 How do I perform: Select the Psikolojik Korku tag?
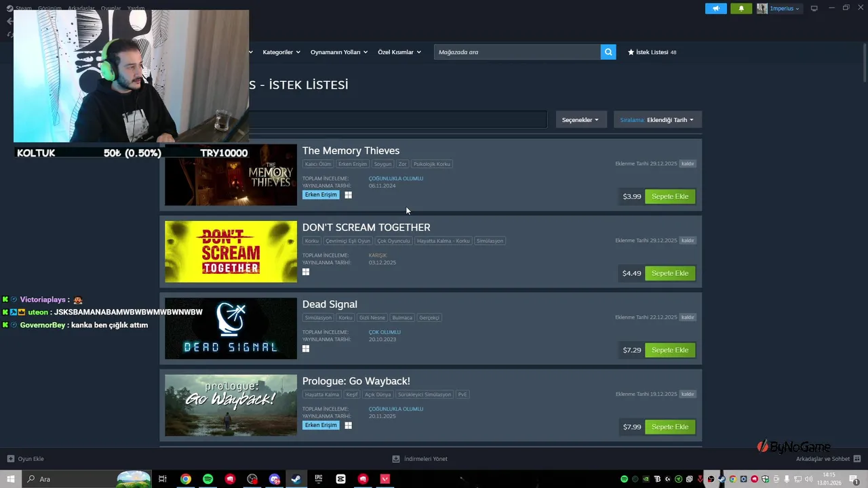(432, 164)
